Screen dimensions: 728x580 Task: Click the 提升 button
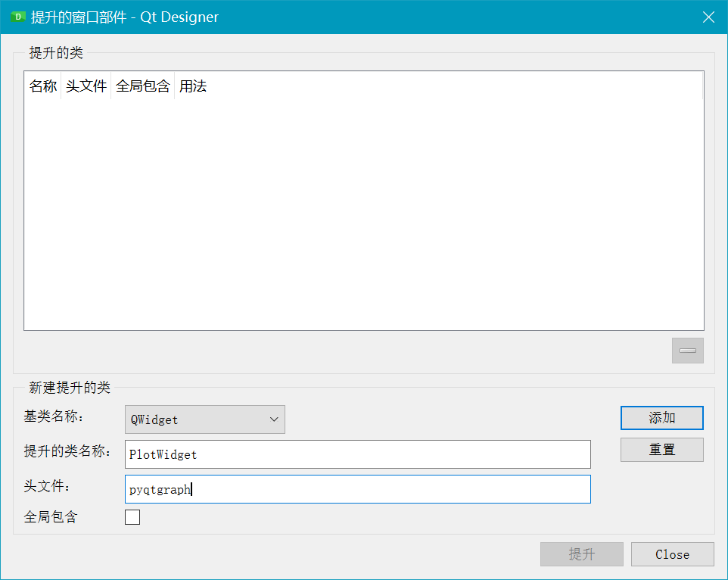point(582,554)
